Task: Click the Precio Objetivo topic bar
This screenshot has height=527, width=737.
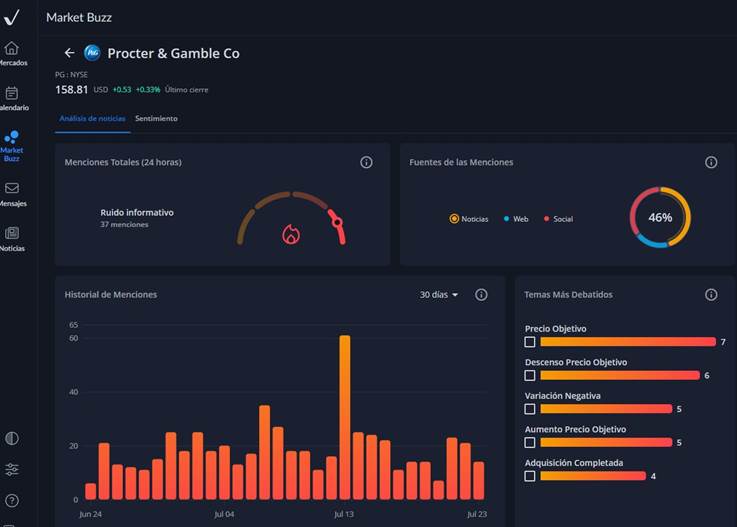Action: pos(628,342)
